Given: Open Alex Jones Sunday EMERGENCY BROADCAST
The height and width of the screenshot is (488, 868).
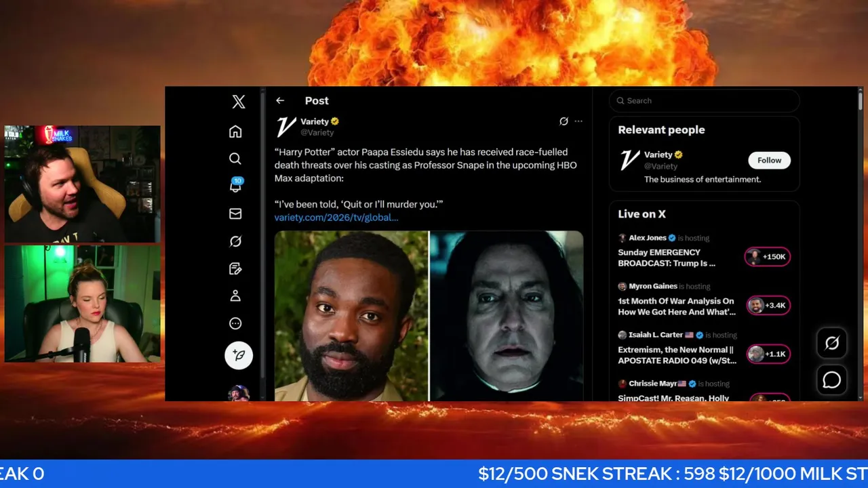Looking at the screenshot, I should point(667,258).
